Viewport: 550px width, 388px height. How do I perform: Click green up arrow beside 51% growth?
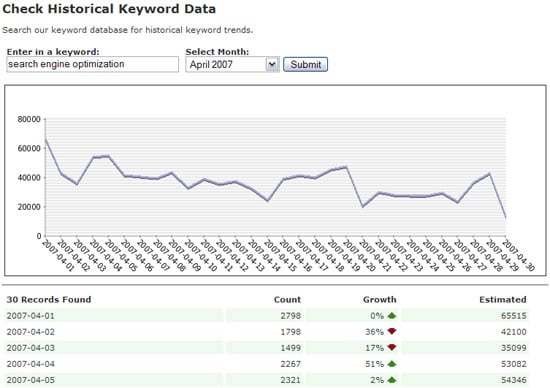click(392, 364)
